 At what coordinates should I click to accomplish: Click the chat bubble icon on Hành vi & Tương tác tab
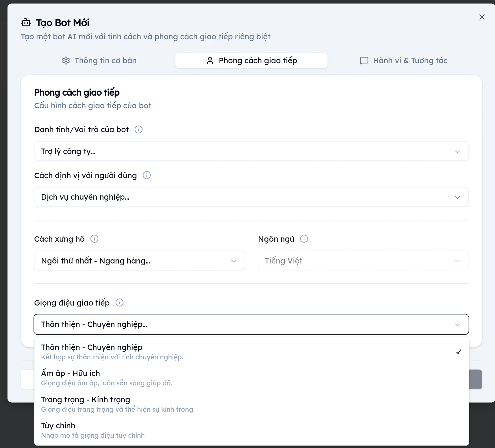tap(364, 60)
